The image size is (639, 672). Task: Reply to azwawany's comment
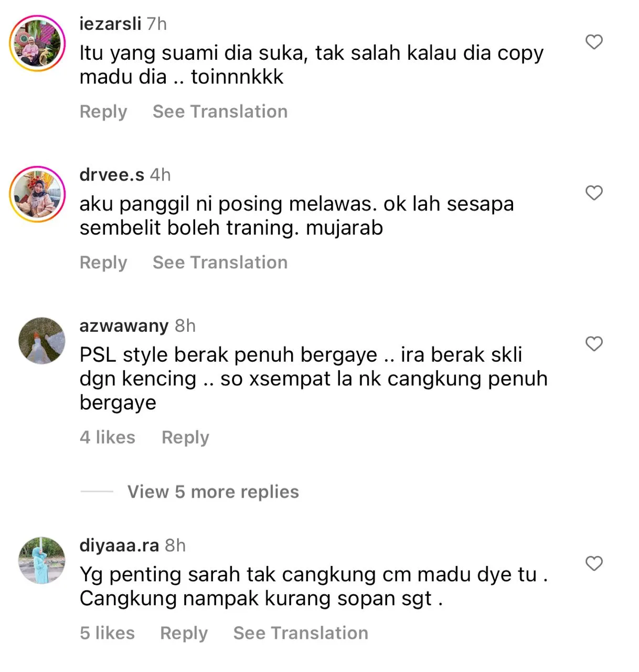tap(185, 437)
